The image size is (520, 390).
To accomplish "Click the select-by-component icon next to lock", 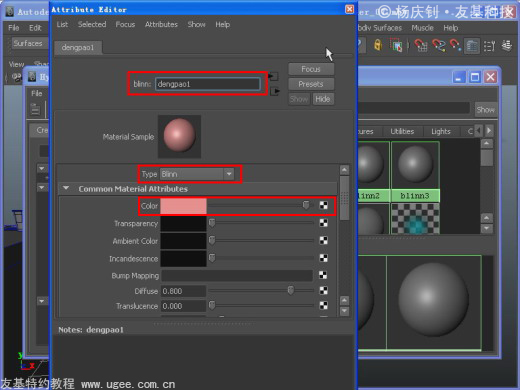I will pos(396,45).
